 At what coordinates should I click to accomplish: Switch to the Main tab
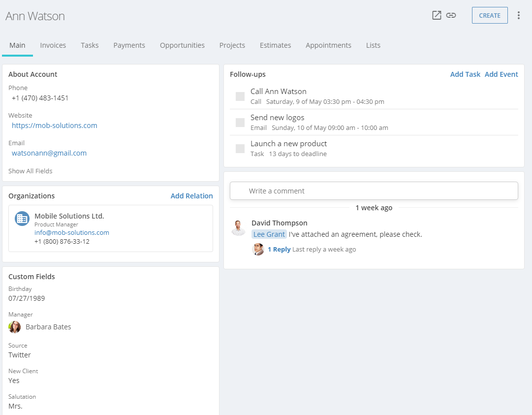(x=17, y=45)
